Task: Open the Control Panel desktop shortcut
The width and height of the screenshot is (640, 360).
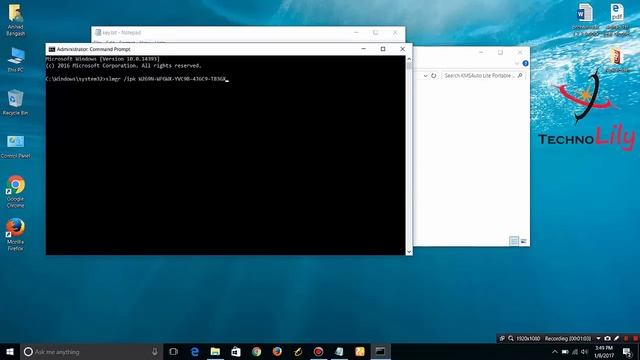Action: [16, 146]
